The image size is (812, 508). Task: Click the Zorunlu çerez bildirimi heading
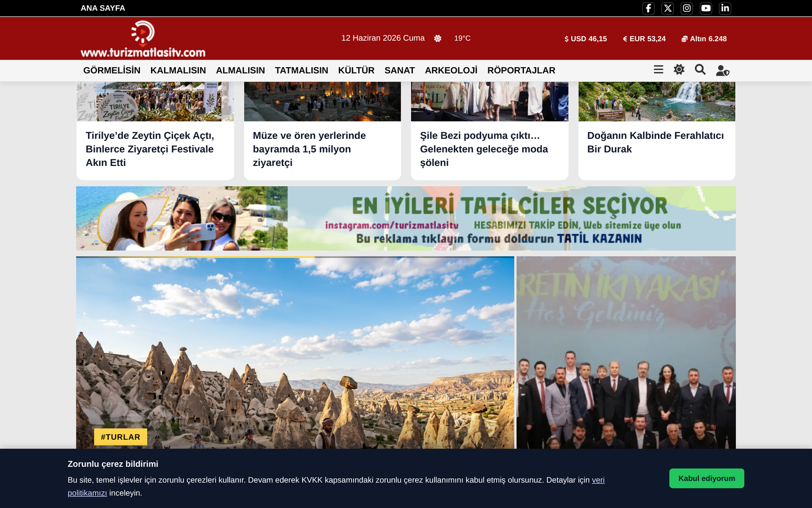tap(113, 464)
